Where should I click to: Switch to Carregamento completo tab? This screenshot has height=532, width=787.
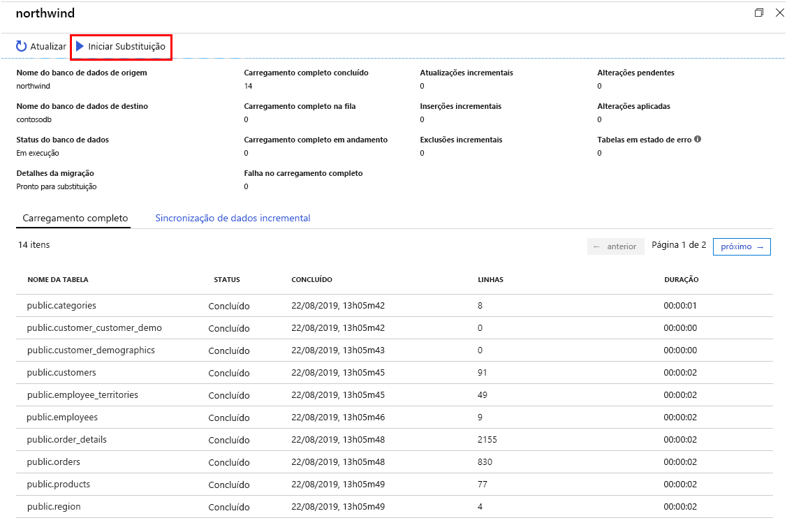(x=75, y=219)
